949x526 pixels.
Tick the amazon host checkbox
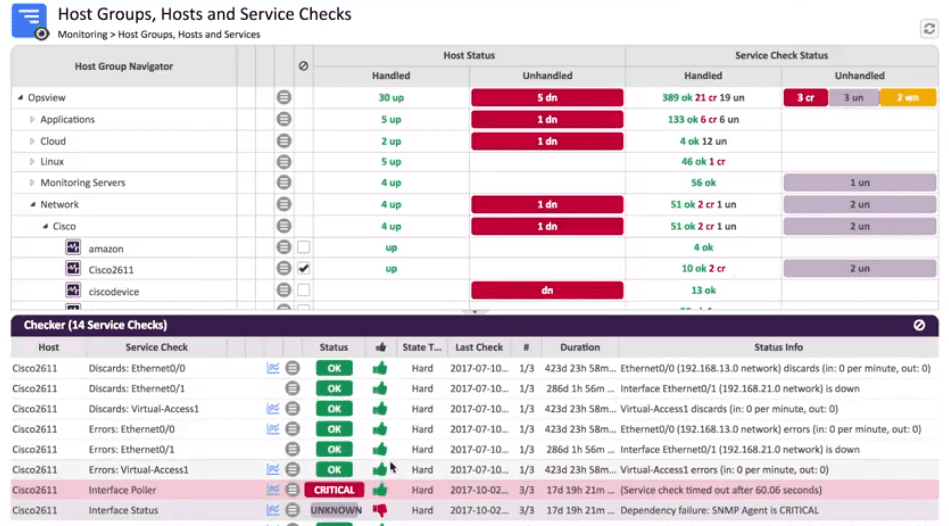[303, 247]
